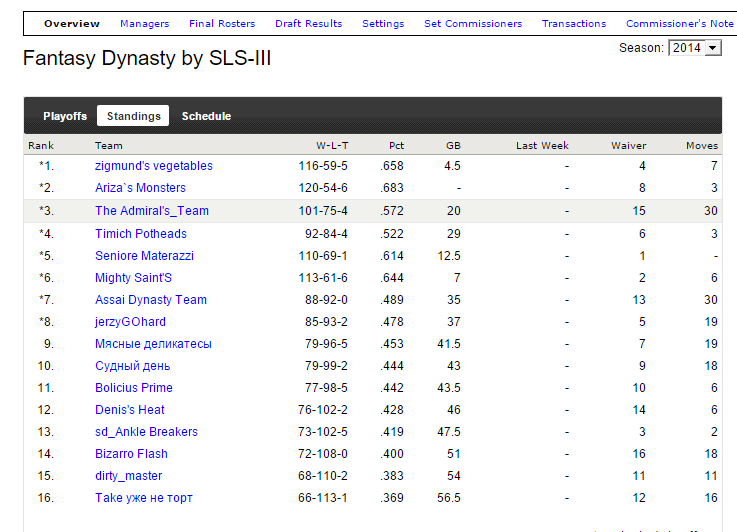Select the Standings tab
737x532 pixels.
pyautogui.click(x=133, y=116)
